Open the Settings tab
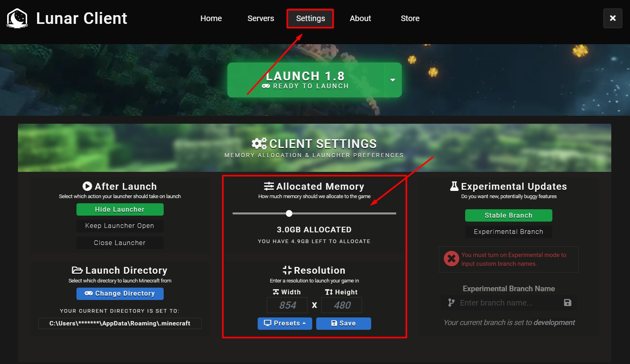Screen dimensions: 630x364 coord(311,18)
